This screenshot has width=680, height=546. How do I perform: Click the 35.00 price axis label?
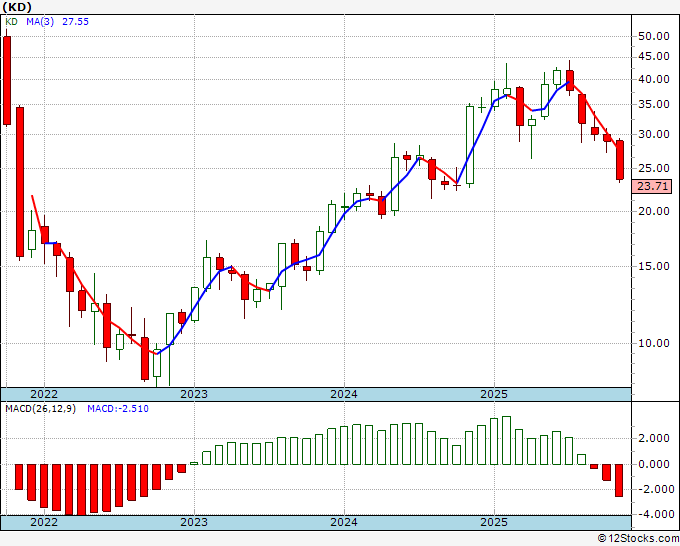click(x=654, y=105)
